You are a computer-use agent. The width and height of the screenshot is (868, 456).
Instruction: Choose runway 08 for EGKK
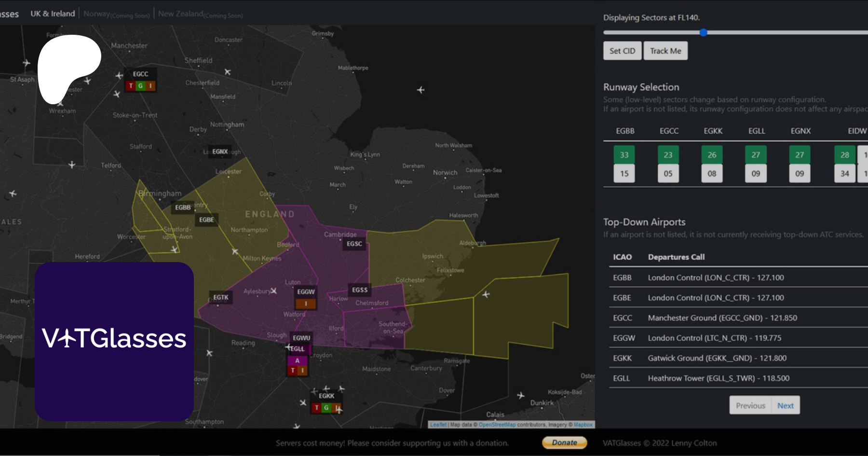tap(712, 174)
